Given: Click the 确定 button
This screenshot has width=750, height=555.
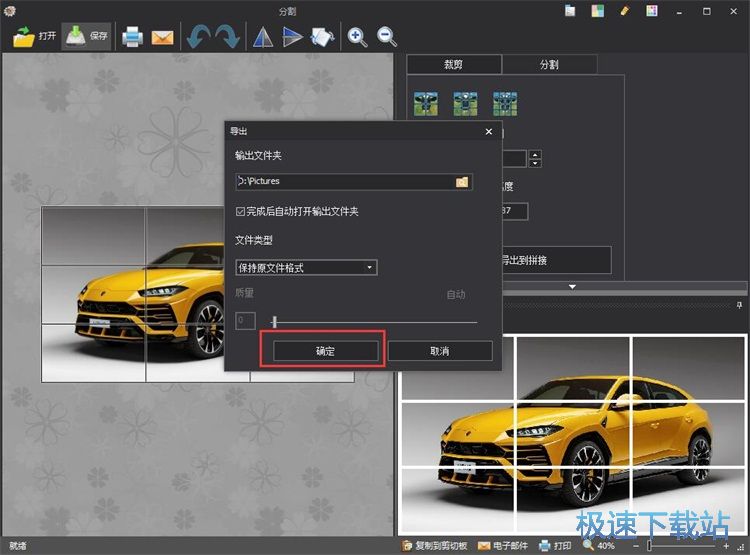Looking at the screenshot, I should [325, 351].
